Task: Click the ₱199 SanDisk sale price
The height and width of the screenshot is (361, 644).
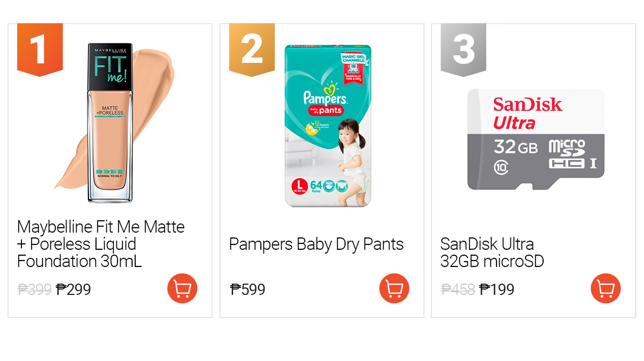Action: pyautogui.click(x=497, y=290)
